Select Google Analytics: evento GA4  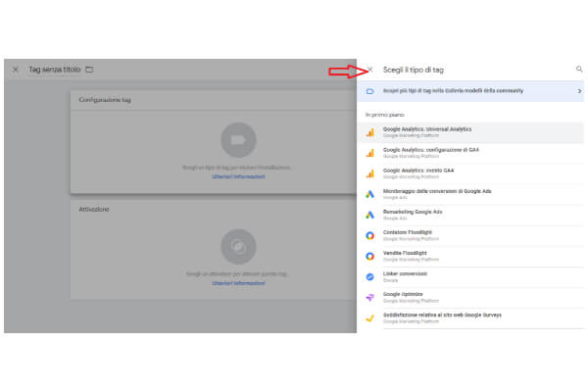[471, 173]
